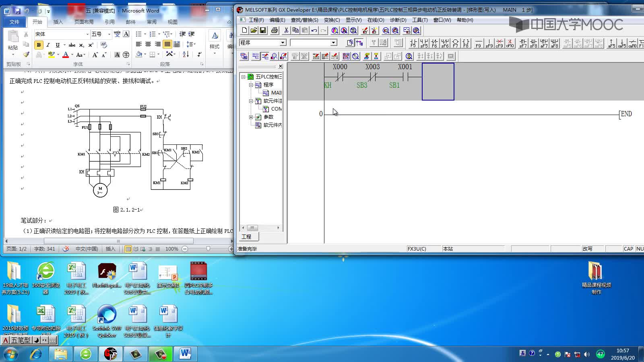Open project via folder icon in GX Developer
The height and width of the screenshot is (362, 644).
254,30
